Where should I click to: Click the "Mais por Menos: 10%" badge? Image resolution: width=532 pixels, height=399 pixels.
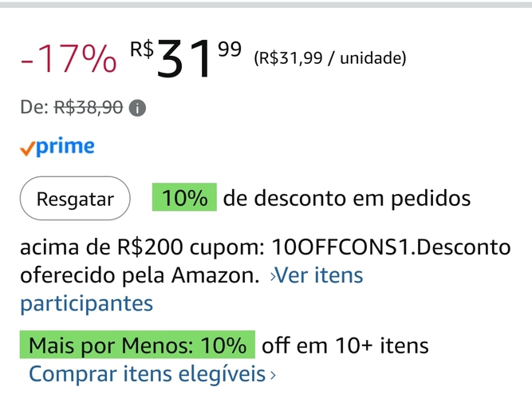137,346
